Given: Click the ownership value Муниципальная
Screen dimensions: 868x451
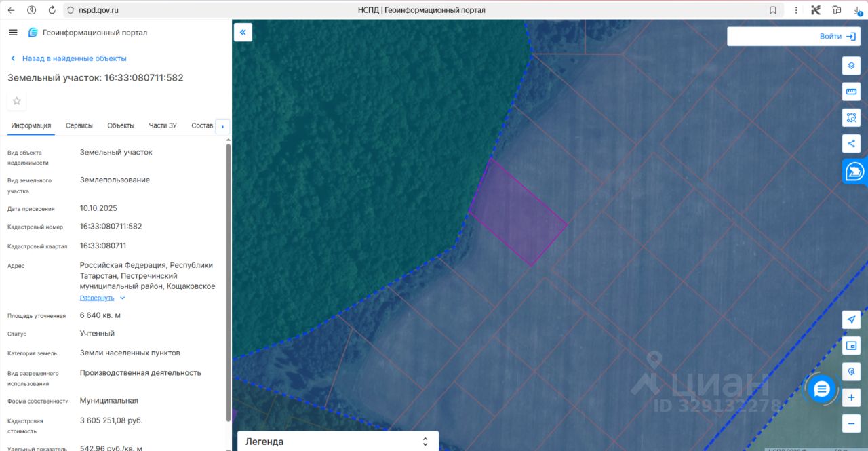Looking at the screenshot, I should click(x=109, y=401).
